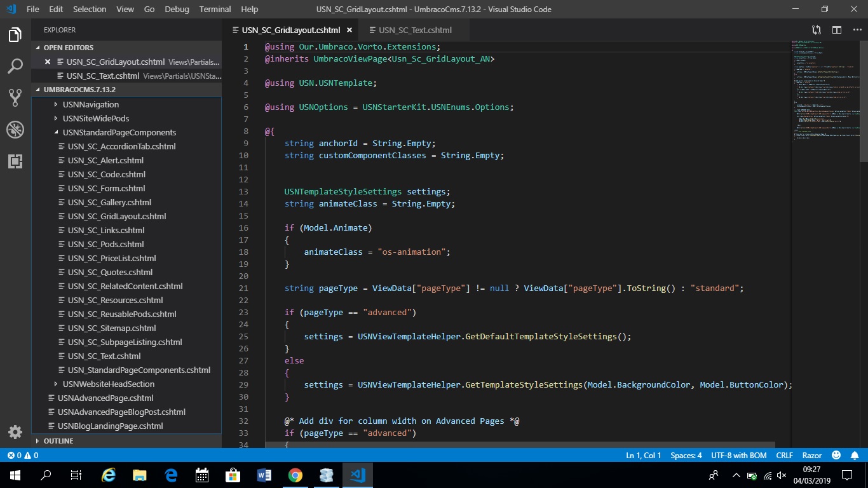Open Microsoft Word from taskbar
The width and height of the screenshot is (868, 488).
coord(264,475)
